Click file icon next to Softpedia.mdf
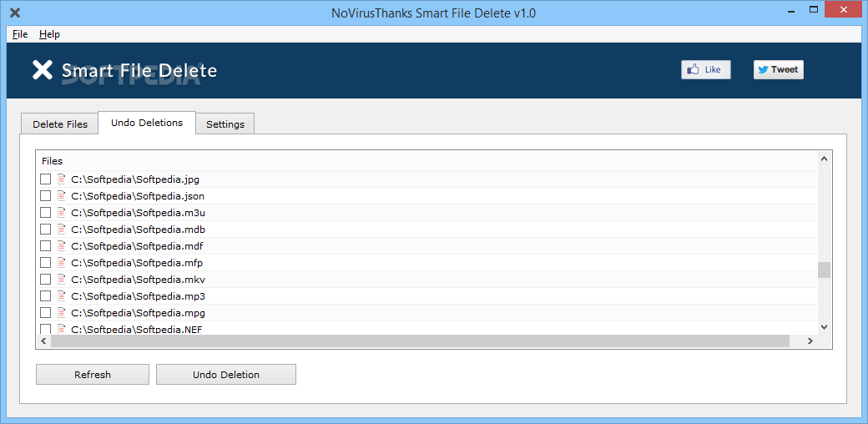Viewport: 868px width, 424px height. click(62, 245)
